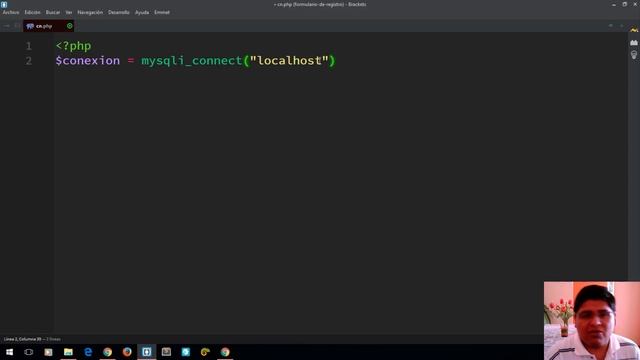Open first Chrome icon next to Edge
This screenshot has height=360, width=640.
[x=107, y=352]
